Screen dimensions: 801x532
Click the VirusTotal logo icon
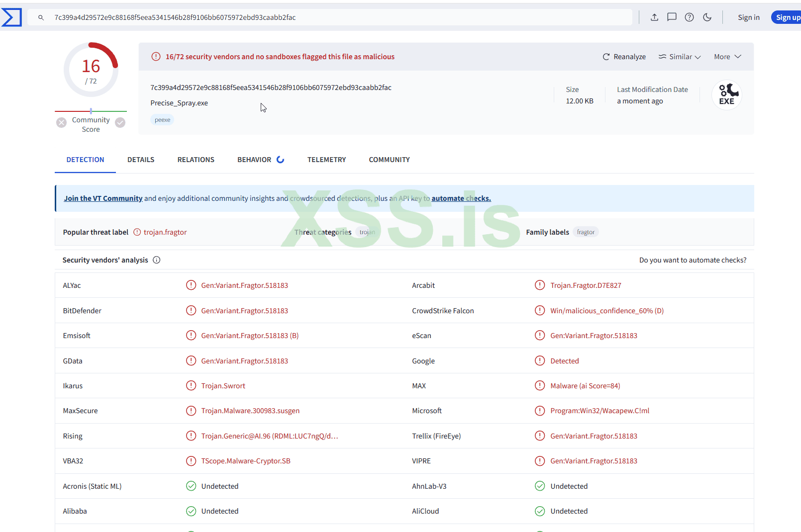point(11,17)
